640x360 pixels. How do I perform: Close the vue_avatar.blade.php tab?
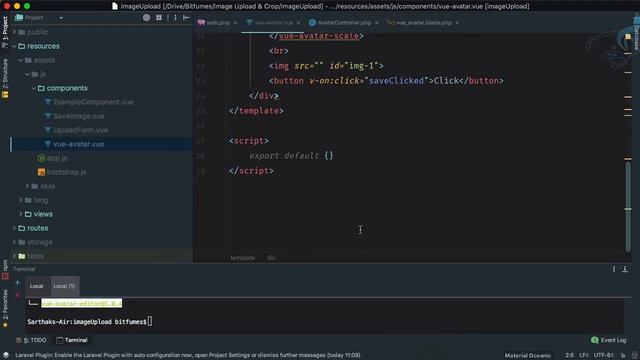click(x=457, y=23)
